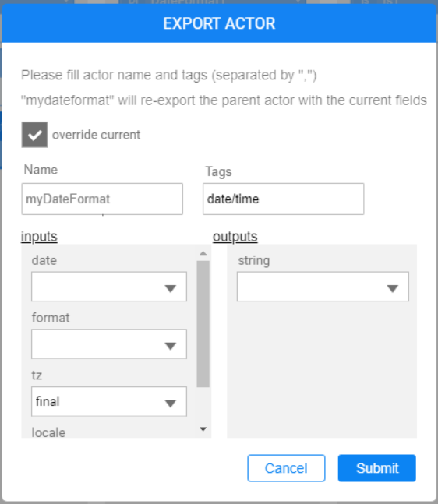Open the string output dropdown
This screenshot has height=504, width=438.
(x=323, y=287)
